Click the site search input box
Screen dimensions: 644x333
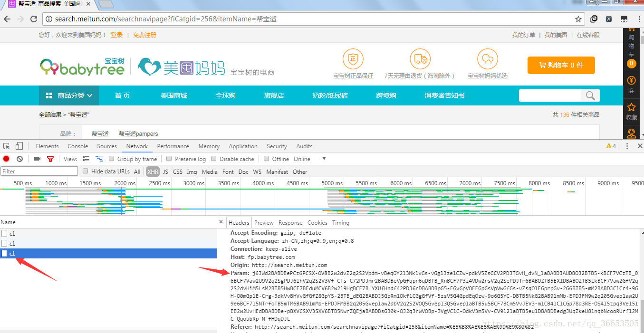550,95
